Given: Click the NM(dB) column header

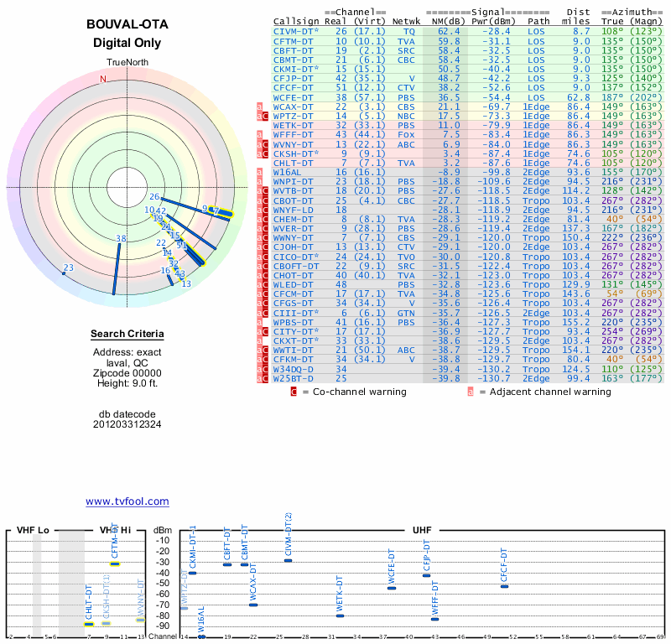Looking at the screenshot, I should (x=448, y=22).
